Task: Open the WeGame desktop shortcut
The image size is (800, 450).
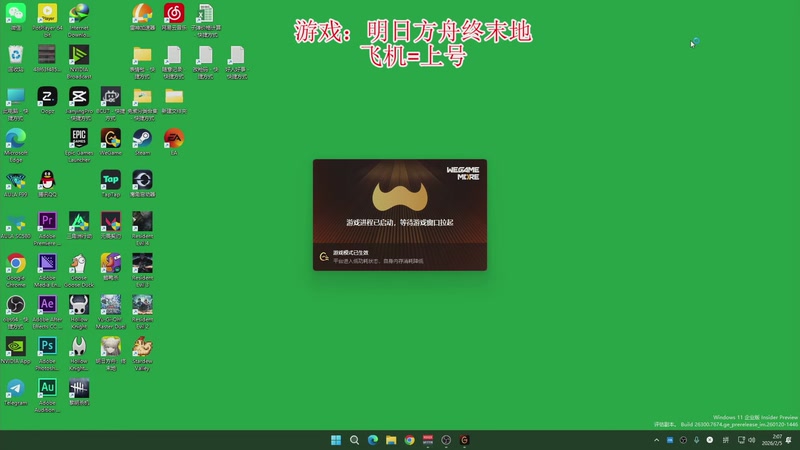Action: point(111,142)
